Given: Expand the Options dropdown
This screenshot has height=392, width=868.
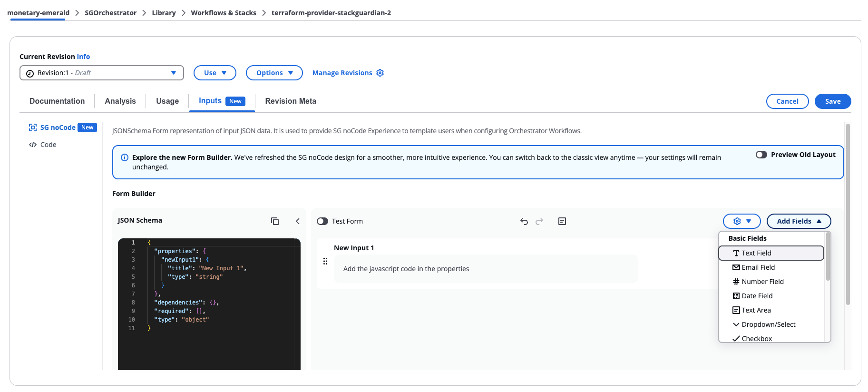Looking at the screenshot, I should point(274,72).
